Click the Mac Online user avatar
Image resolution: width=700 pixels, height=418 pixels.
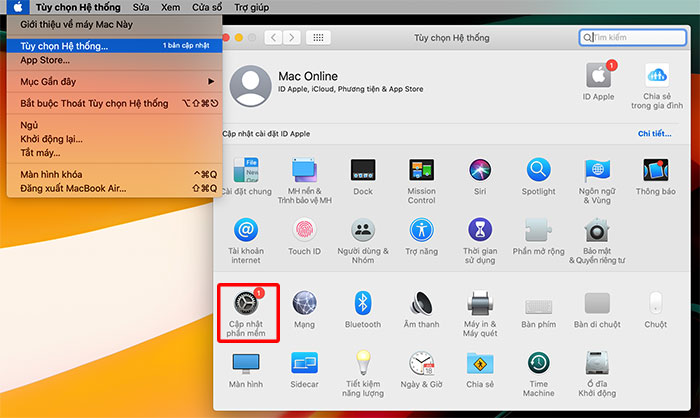[250, 86]
